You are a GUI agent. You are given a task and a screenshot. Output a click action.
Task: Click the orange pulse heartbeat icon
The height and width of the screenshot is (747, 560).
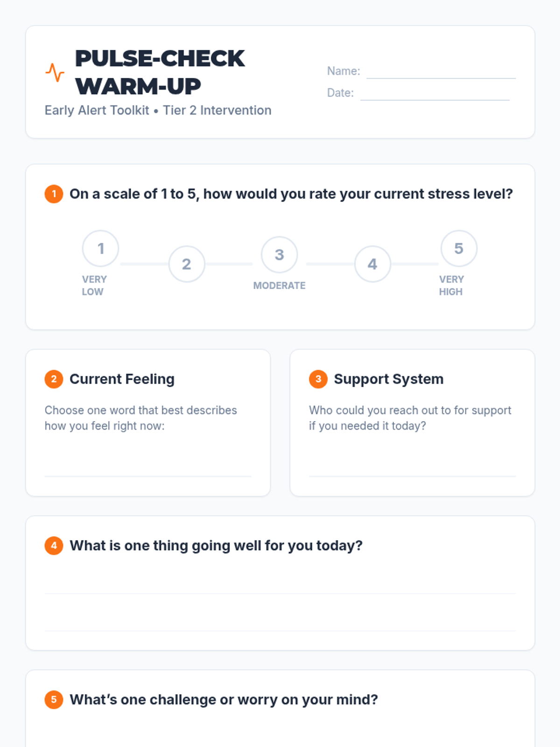(55, 72)
